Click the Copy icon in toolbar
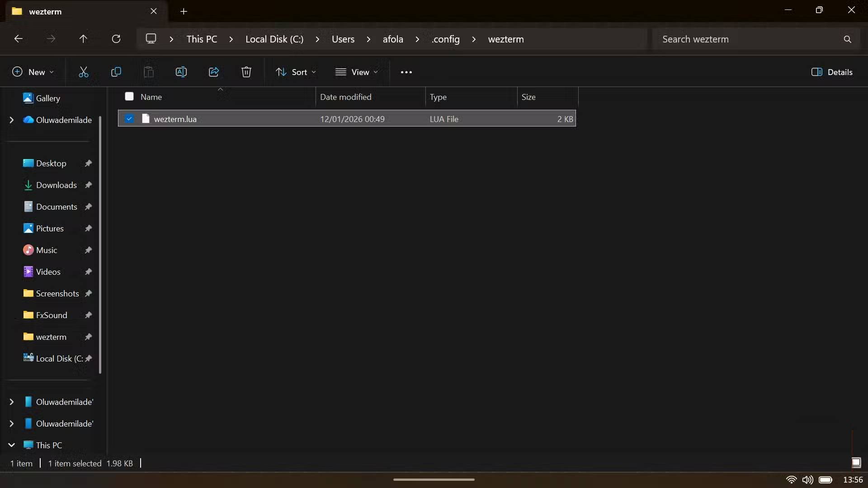This screenshot has height=488, width=868. (x=116, y=72)
